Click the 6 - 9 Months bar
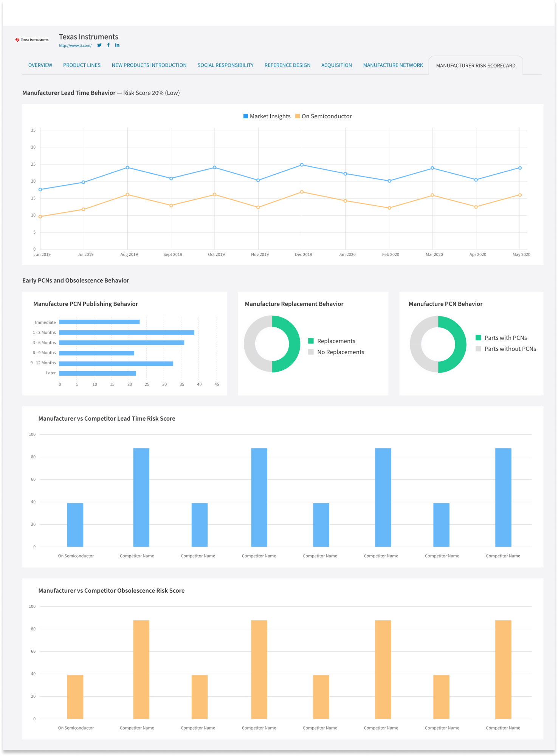The width and height of the screenshot is (558, 756). pos(97,353)
